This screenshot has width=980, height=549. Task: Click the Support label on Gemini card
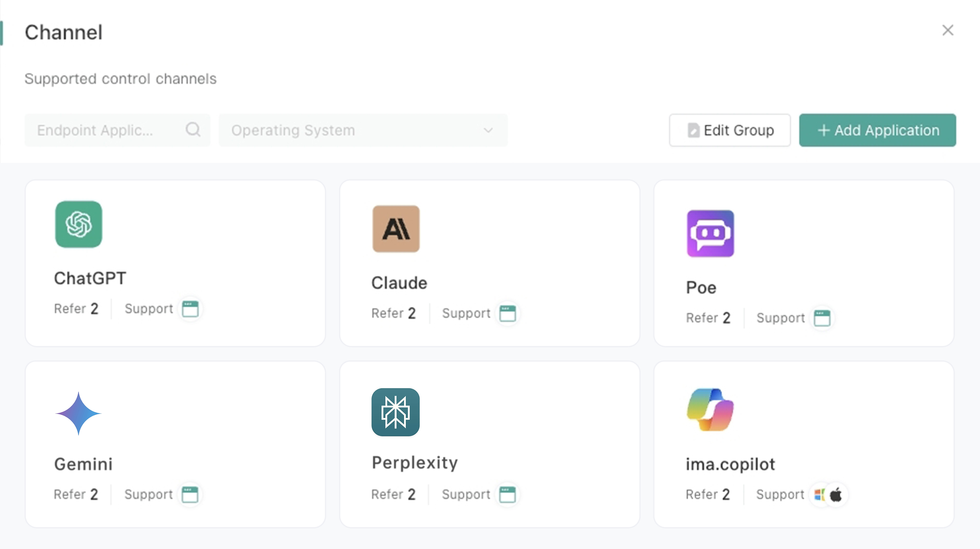tap(148, 494)
